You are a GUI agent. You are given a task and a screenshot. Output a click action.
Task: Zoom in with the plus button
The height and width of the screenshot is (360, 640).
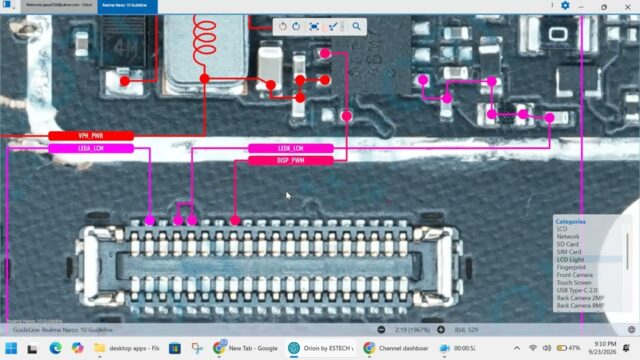click(441, 329)
